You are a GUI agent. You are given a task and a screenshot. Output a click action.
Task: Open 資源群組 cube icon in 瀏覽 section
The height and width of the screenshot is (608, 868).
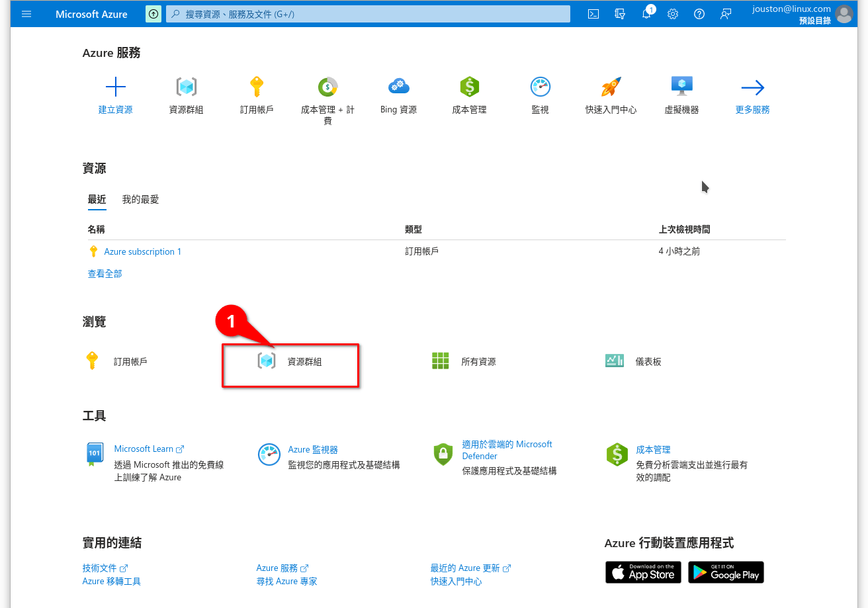(x=267, y=361)
